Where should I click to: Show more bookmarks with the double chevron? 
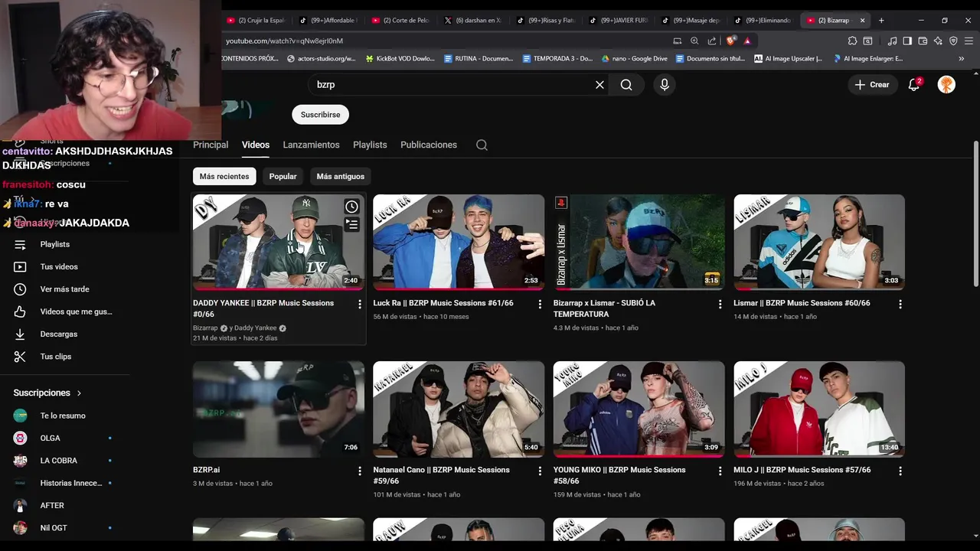coord(962,58)
